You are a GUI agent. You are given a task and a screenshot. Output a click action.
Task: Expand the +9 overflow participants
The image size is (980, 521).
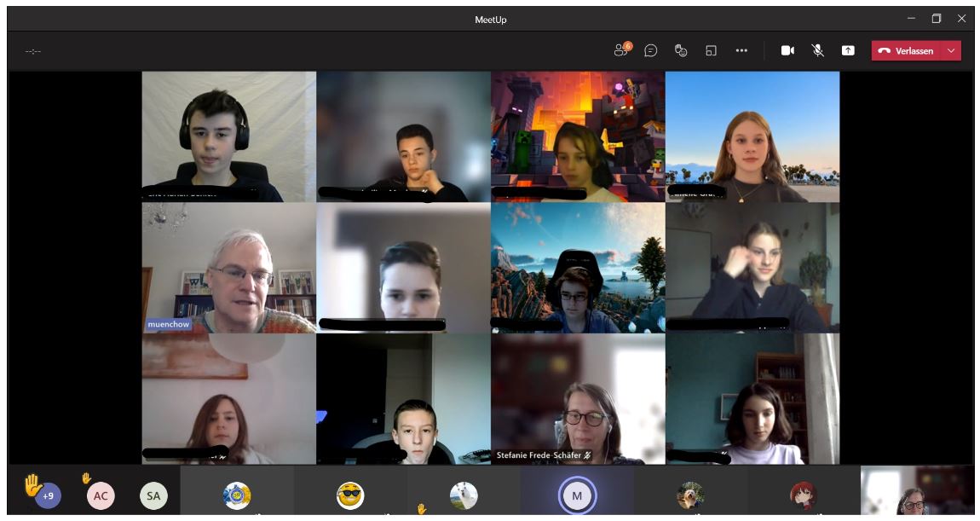click(x=48, y=495)
